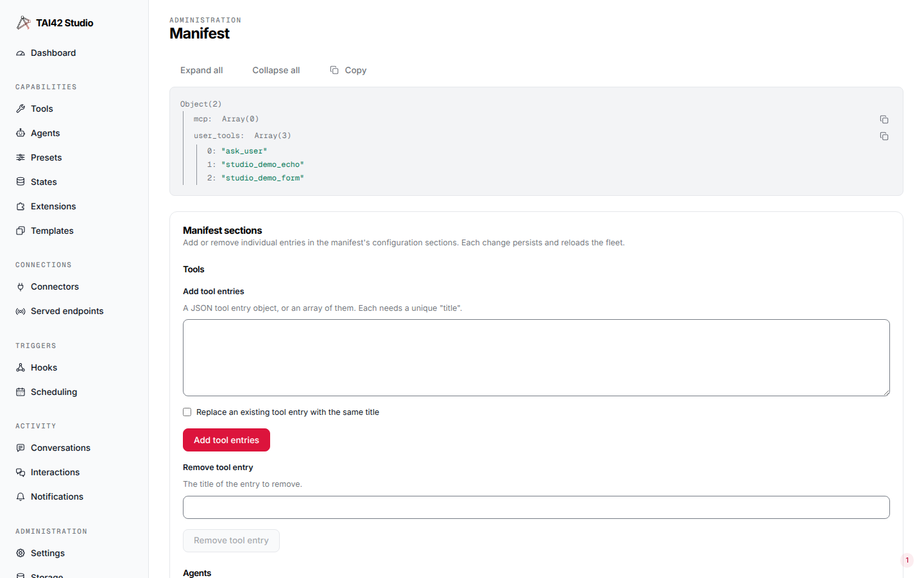Screen dimensions: 924x578
Task: Select the "ask_user" array value
Action: coord(244,151)
